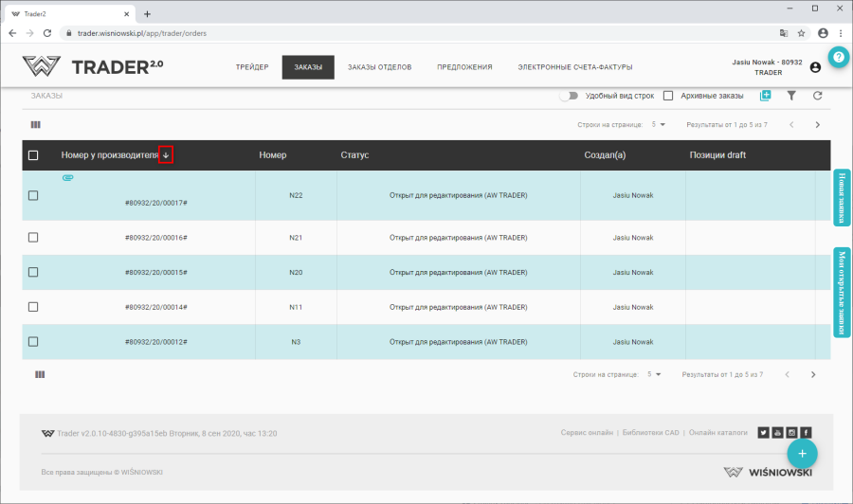
Task: Go to next results page at top
Action: tap(817, 124)
